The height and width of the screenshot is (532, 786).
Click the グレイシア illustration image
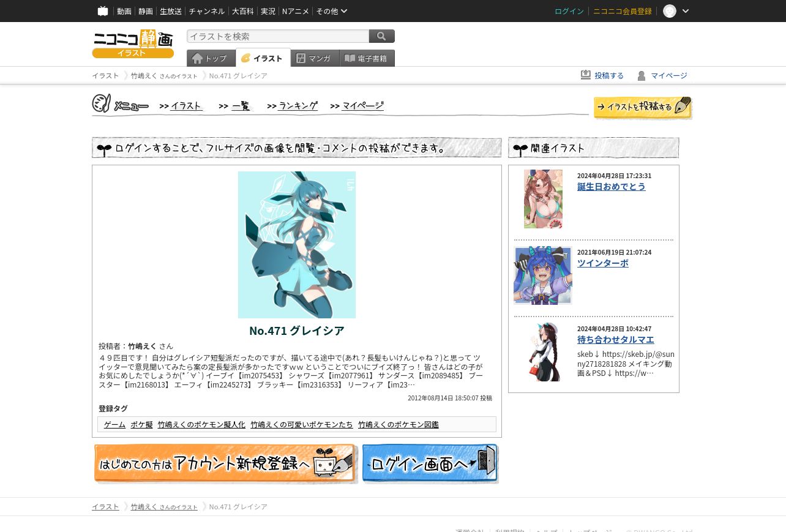297,245
